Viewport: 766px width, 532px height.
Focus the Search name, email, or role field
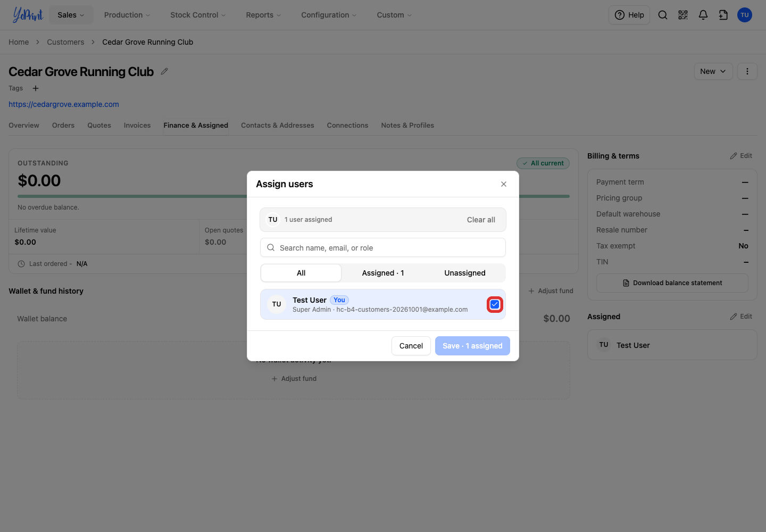tap(383, 247)
